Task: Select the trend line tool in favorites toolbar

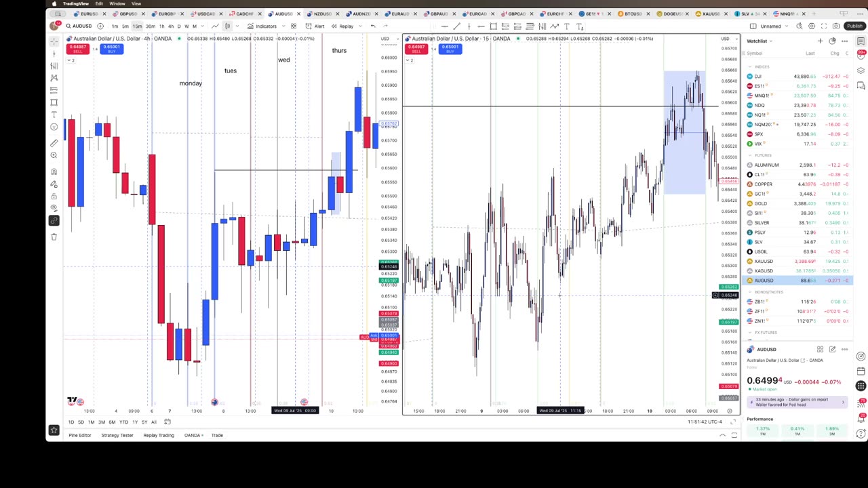Action: 456,26
